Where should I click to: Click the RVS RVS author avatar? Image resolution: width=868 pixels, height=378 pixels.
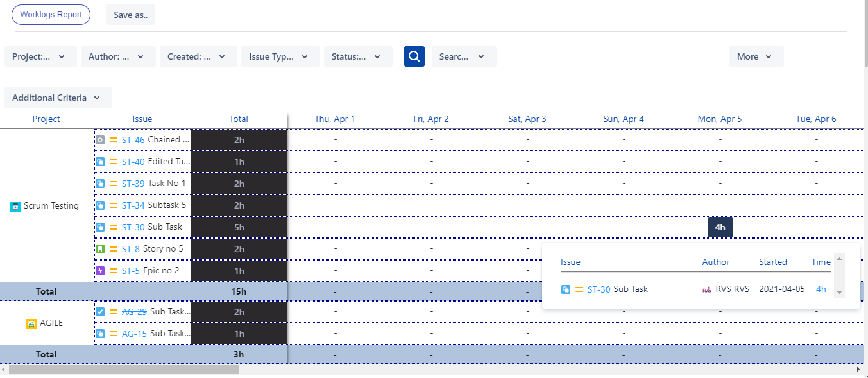707,289
